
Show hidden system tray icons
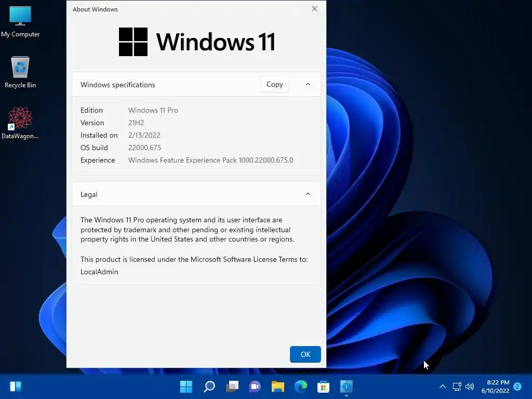[x=443, y=387]
